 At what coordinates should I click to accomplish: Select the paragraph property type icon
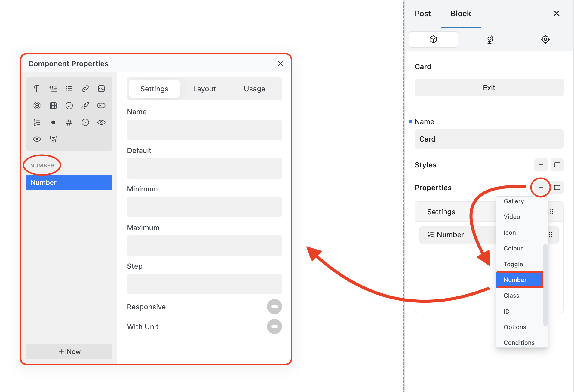click(37, 89)
